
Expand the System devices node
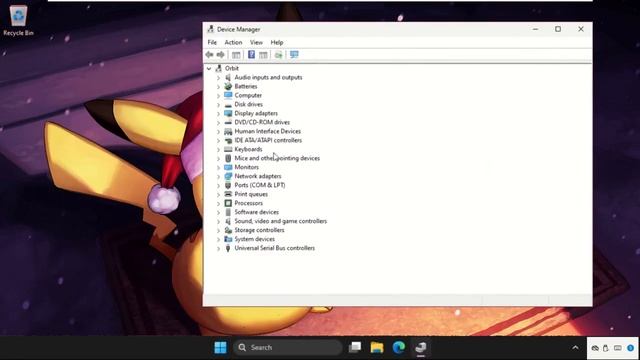point(218,239)
